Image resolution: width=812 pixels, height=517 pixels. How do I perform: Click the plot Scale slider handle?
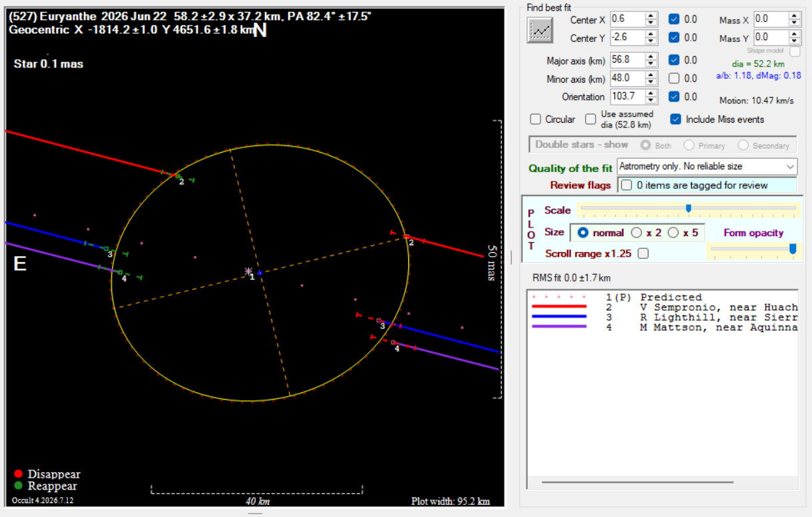click(x=689, y=209)
